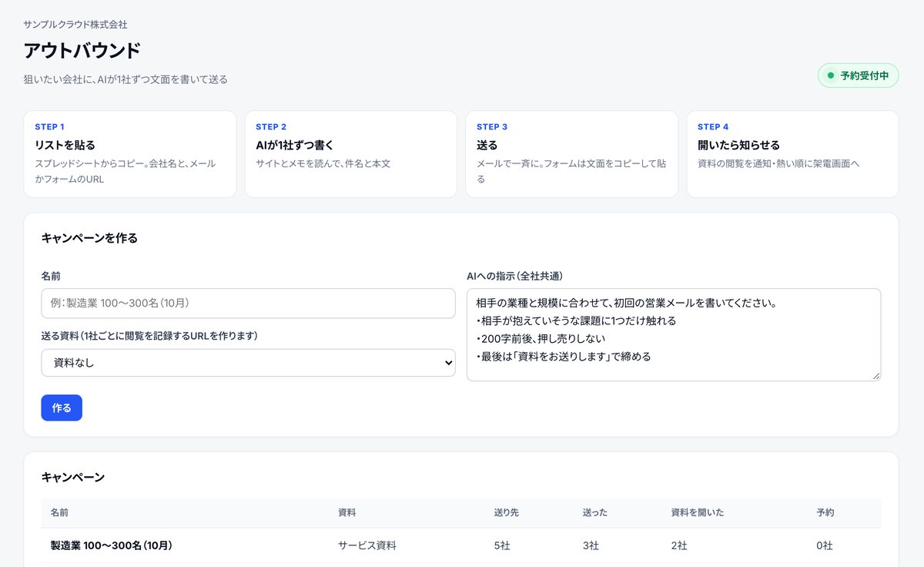924x567 pixels.
Task: Click the 名前 campaign name input field
Action: 248,304
